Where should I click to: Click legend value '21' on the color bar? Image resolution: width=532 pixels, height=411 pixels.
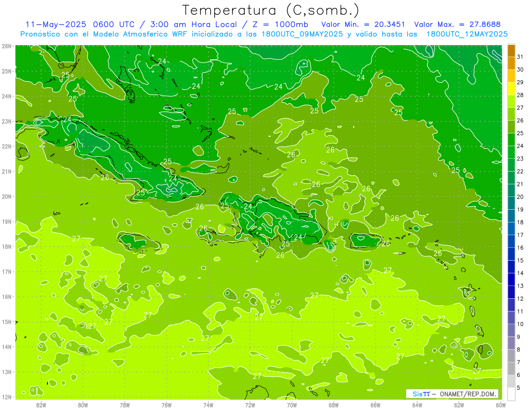click(520, 184)
